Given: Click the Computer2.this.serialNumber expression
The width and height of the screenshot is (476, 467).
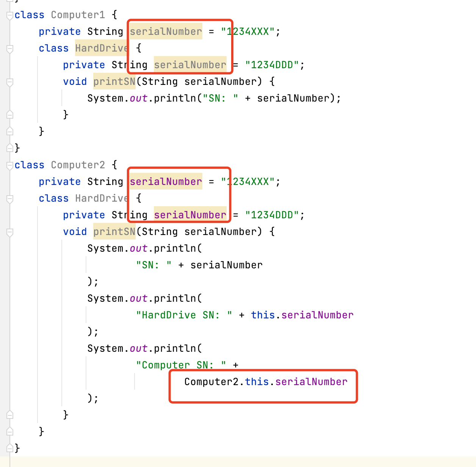Looking at the screenshot, I should coord(266,382).
